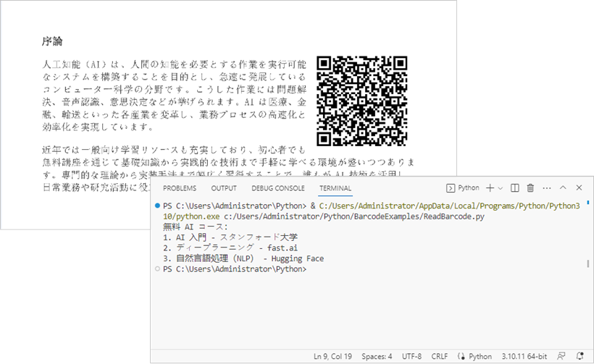Maximize panel size with up chevron
The width and height of the screenshot is (594, 364).
point(563,187)
